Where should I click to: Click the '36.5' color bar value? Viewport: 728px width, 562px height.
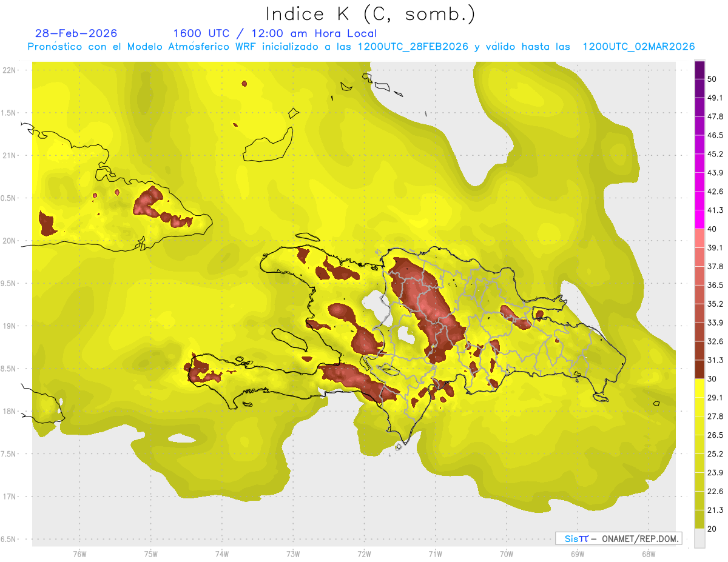(715, 285)
